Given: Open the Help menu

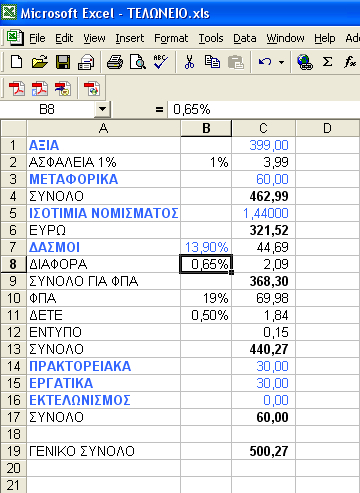Looking at the screenshot, I should coord(325,38).
